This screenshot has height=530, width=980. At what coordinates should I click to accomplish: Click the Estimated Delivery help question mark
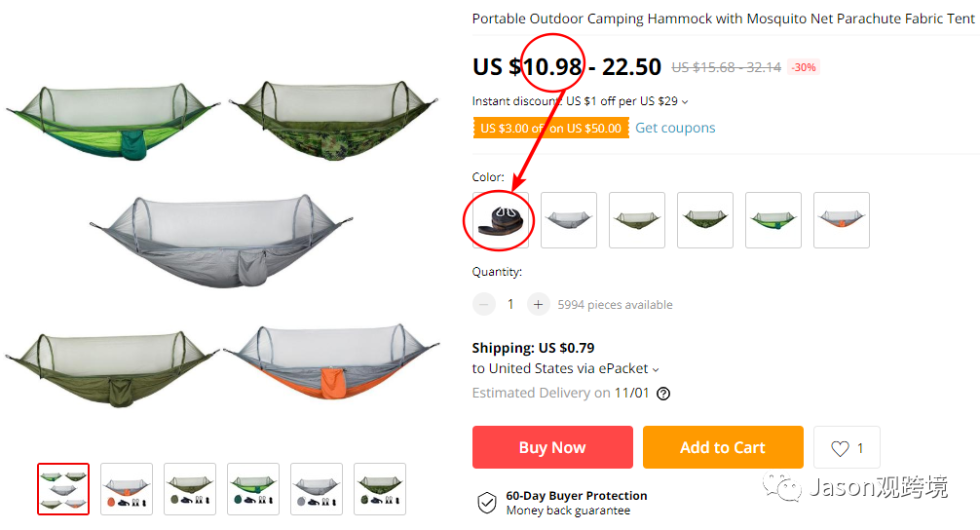[x=663, y=394]
